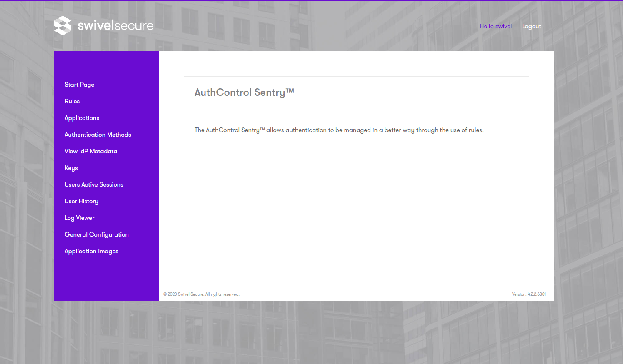Viewport: 623px width, 364px height.
Task: Click the rules description text
Action: (339, 130)
